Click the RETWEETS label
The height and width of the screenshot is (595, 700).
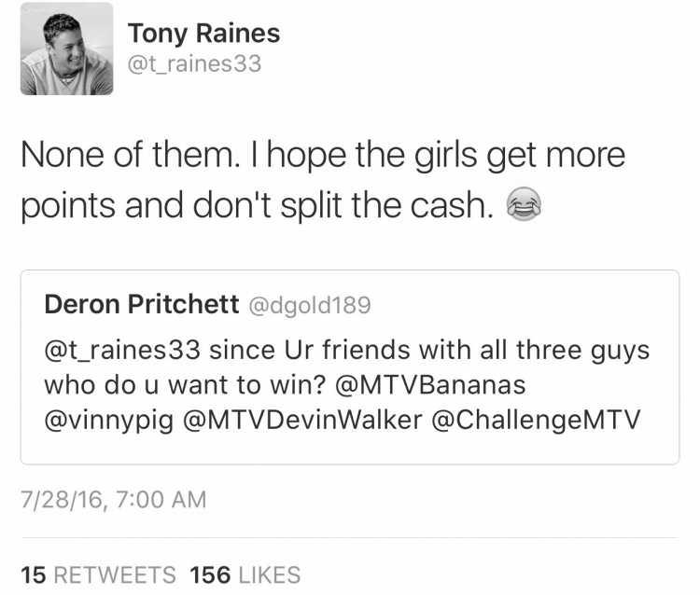point(115,574)
